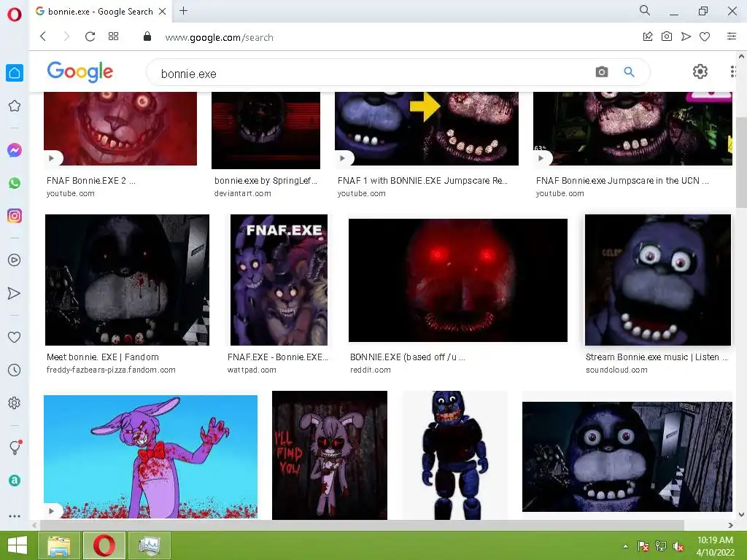The width and height of the screenshot is (747, 560).
Task: Select the cartoon bunny blue-sky thumbnail
Action: (150, 456)
